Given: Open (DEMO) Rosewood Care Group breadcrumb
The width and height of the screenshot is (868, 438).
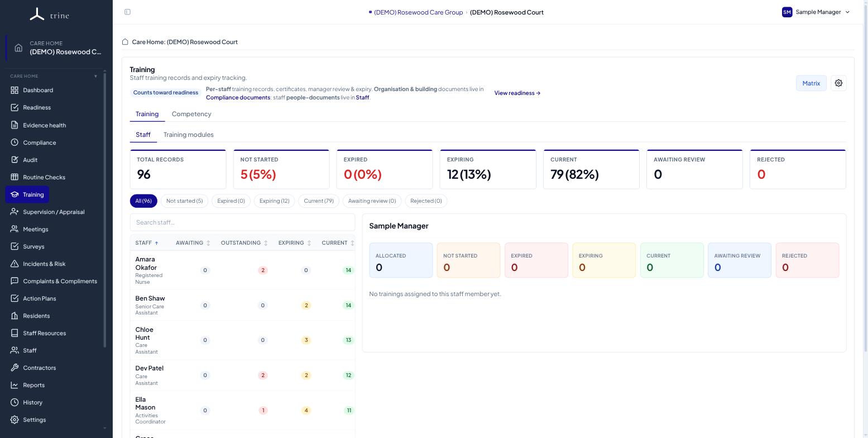Looking at the screenshot, I should tap(418, 12).
